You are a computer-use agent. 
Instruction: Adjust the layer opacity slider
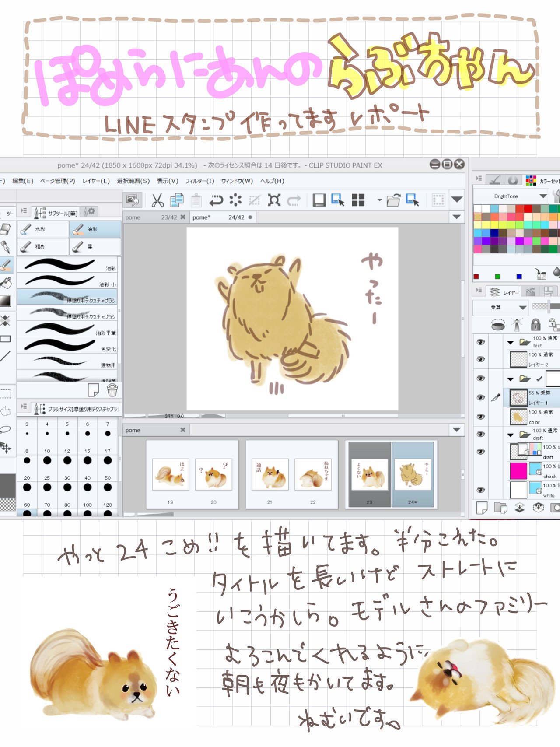[x=546, y=306]
